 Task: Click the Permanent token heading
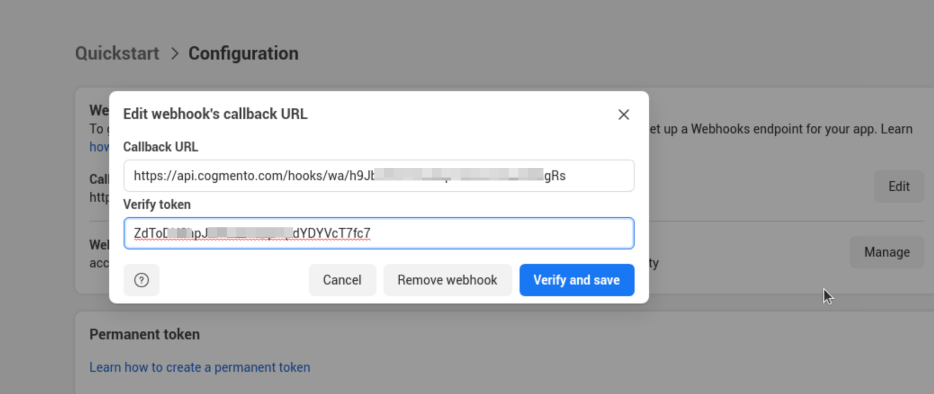point(144,334)
